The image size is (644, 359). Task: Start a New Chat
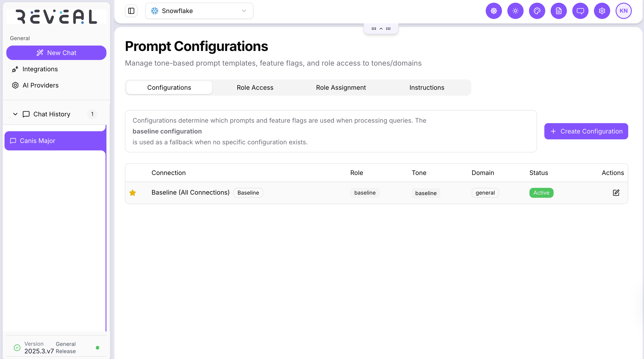(56, 53)
